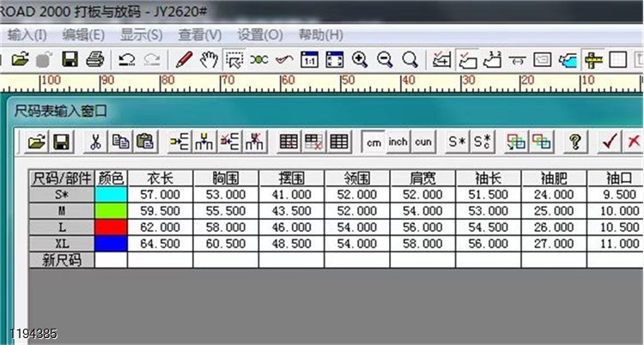Switch units to cun
Screen dimensions: 644x345
pyautogui.click(x=423, y=142)
